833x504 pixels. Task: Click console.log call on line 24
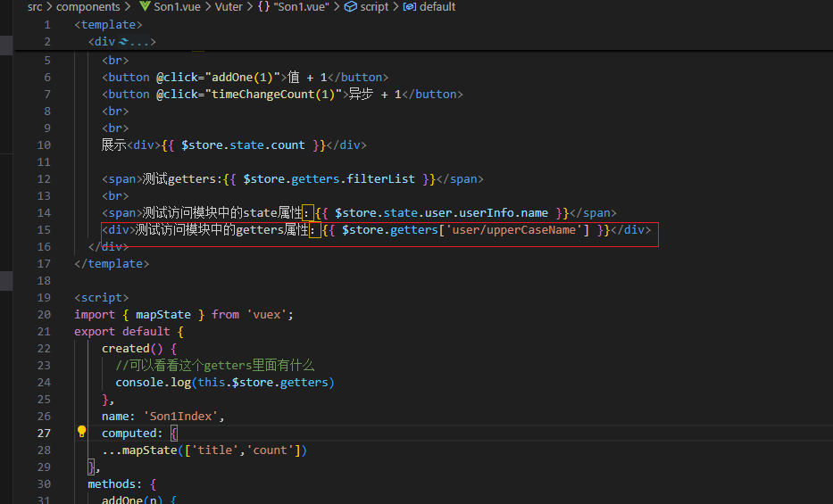point(153,382)
